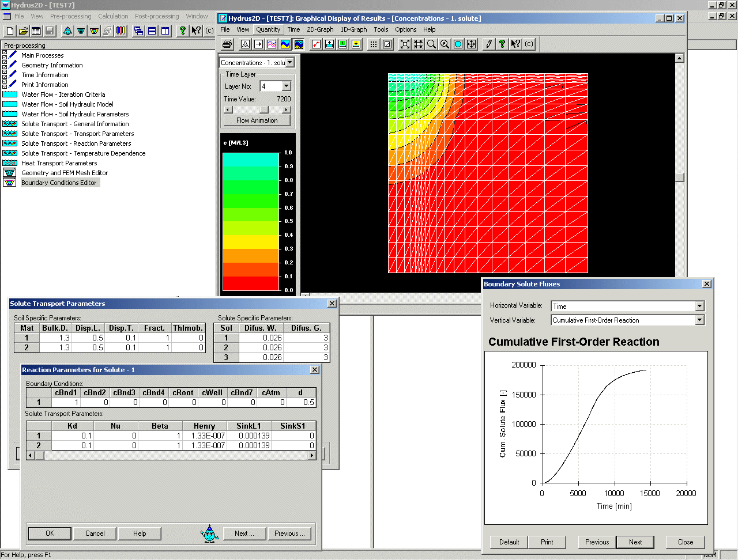
Task: Click the Flow Animation button
Action: pos(257,120)
